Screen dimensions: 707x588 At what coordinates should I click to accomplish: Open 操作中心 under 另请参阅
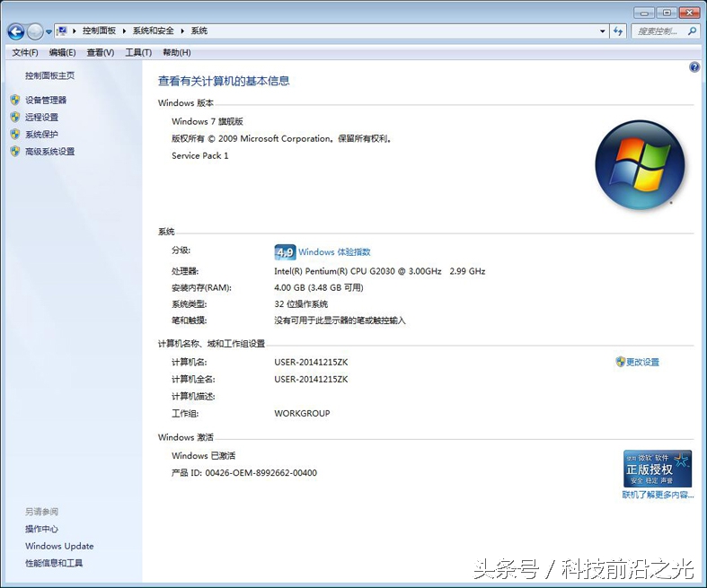41,529
